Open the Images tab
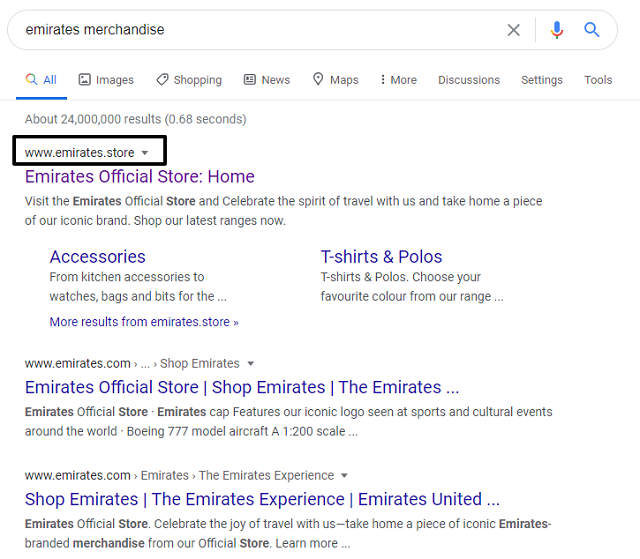 (x=106, y=80)
